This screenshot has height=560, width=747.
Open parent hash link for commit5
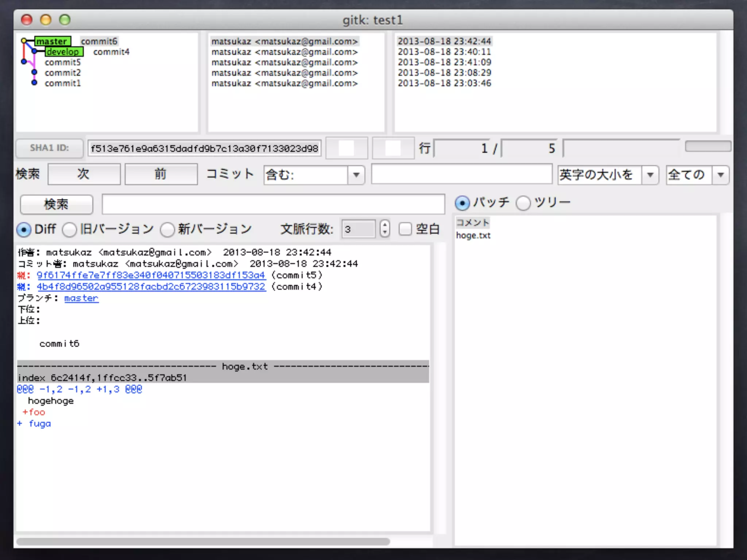click(x=151, y=275)
